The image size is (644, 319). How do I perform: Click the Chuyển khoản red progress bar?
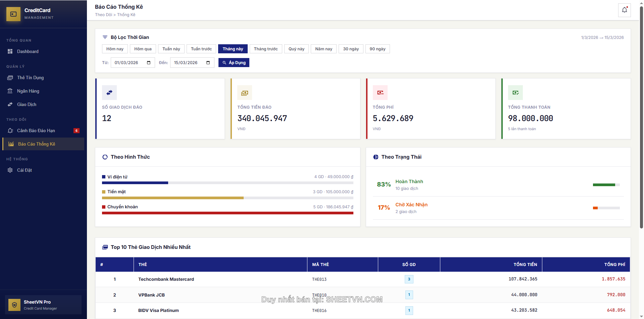[x=228, y=213]
